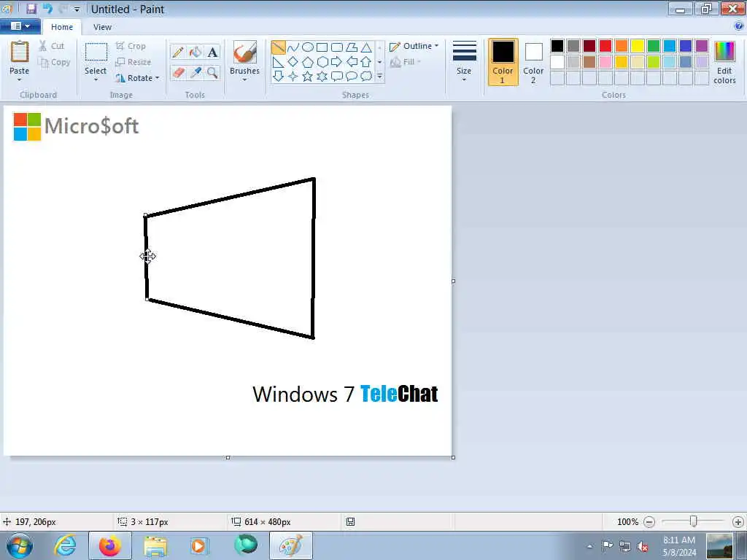Choose the Down arrow shape
This screenshot has width=747, height=560.
click(278, 76)
